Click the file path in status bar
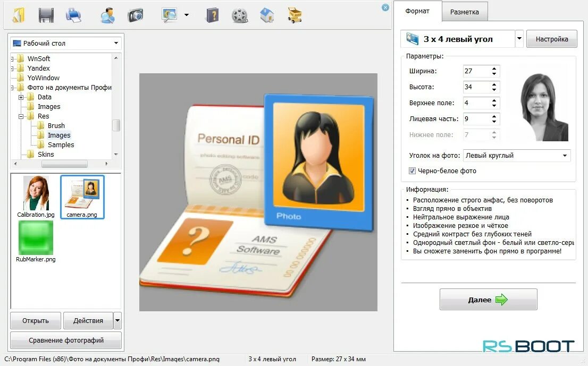Screen dimensions: 588x366 (x=112, y=359)
